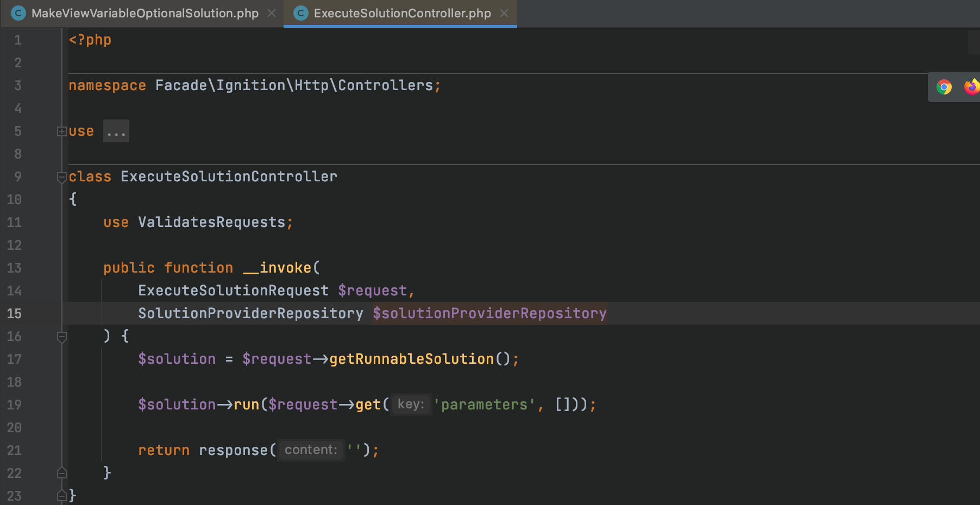
Task: Click class icon on MakeViewVariableOptionalSolution tab
Action: (18, 13)
